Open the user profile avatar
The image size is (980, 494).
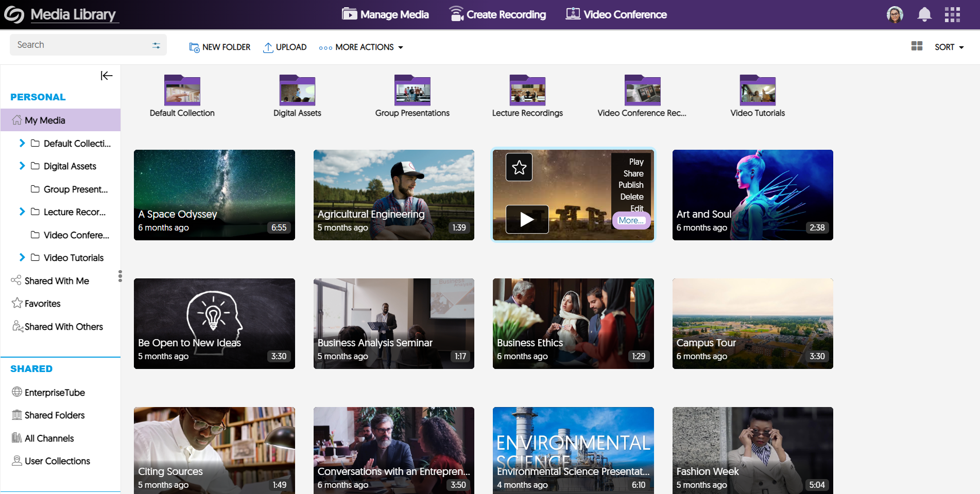895,14
